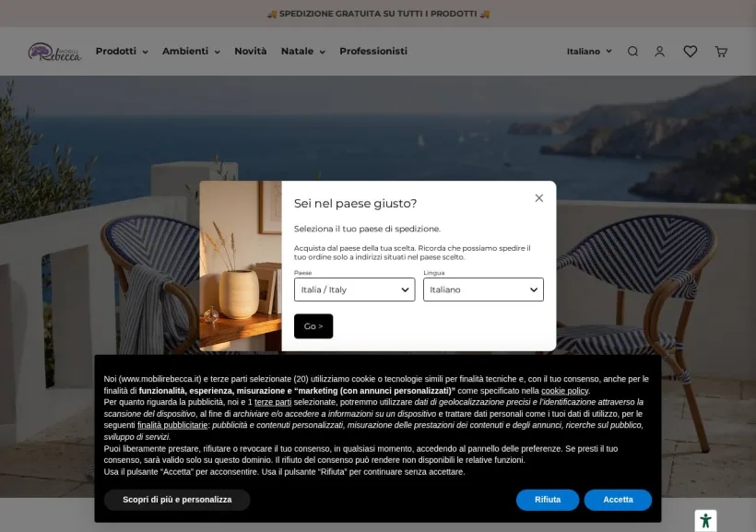Viewport: 756px width, 532px height.
Task: Click Scopri di più e personalizza
Action: click(177, 500)
